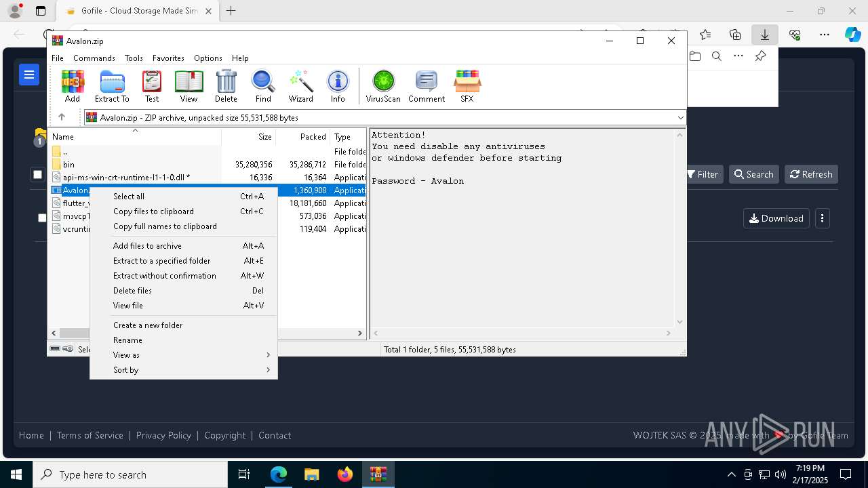868x488 pixels.
Task: Open the Commands menu
Action: [x=94, y=58]
